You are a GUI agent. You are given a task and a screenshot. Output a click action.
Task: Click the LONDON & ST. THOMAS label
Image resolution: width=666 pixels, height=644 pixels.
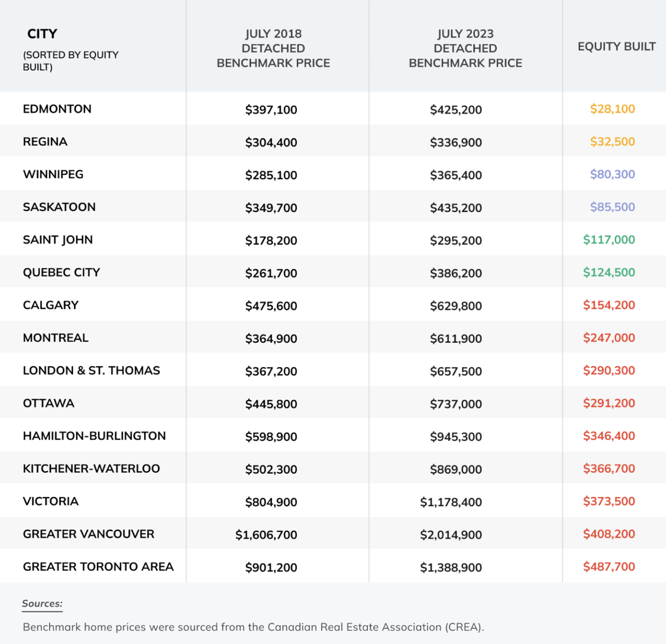pos(91,371)
